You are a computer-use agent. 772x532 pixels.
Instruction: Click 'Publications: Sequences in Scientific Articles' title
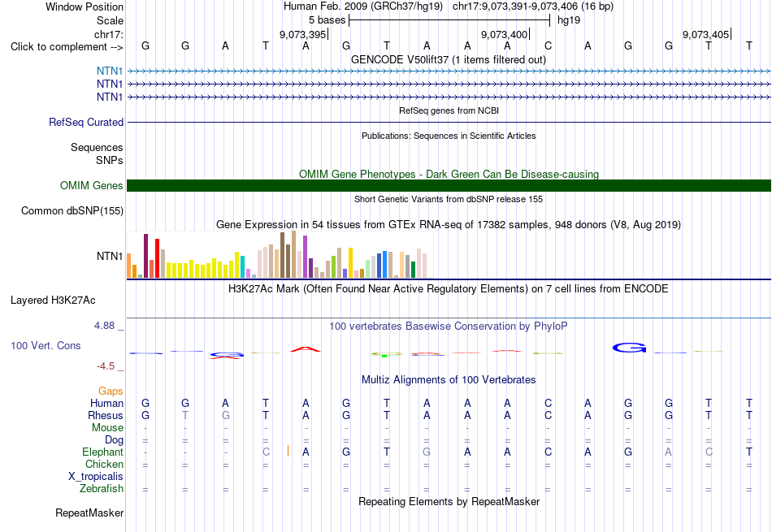449,136
